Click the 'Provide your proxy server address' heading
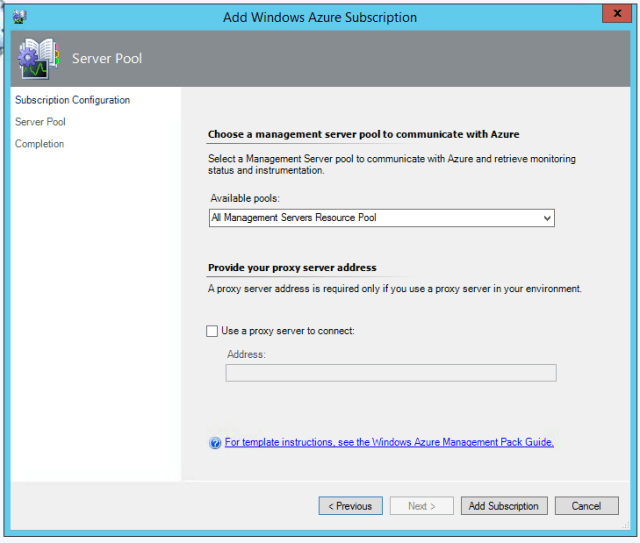This screenshot has height=543, width=640. pos(292,268)
